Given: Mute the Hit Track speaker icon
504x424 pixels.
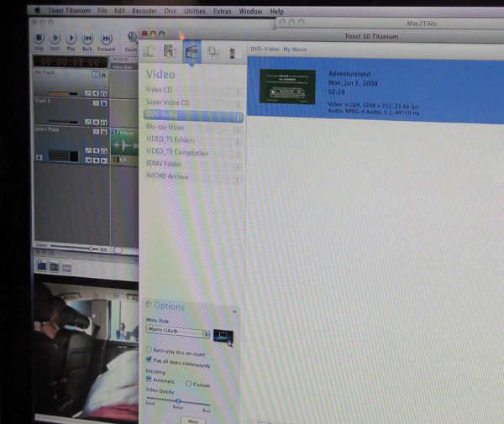Looking at the screenshot, I should point(96,93).
